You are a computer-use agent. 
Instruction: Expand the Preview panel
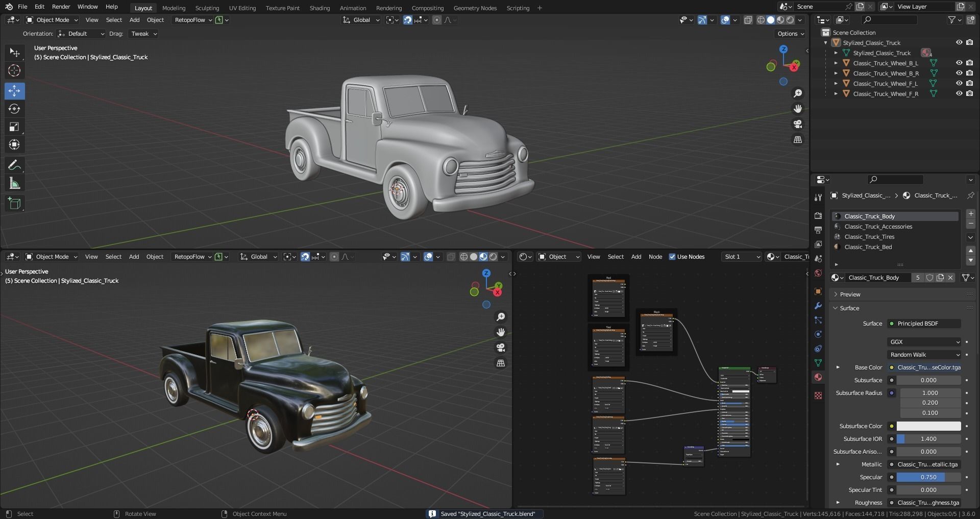(850, 294)
